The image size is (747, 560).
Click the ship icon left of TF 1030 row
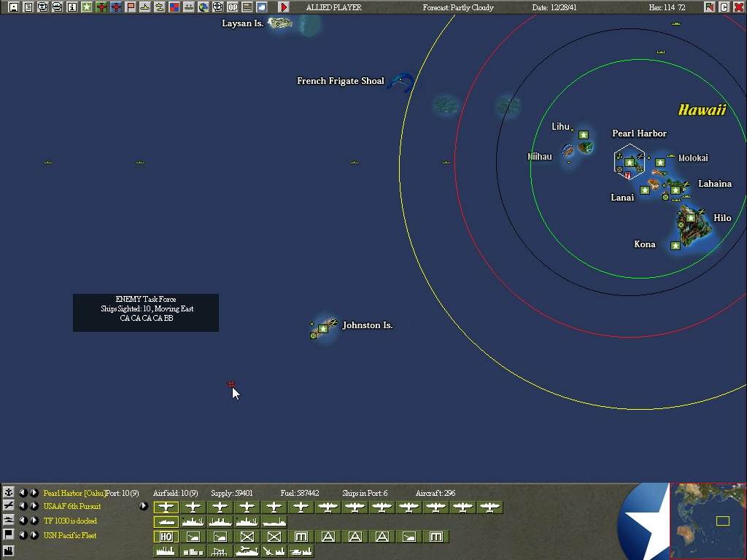[x=9, y=520]
